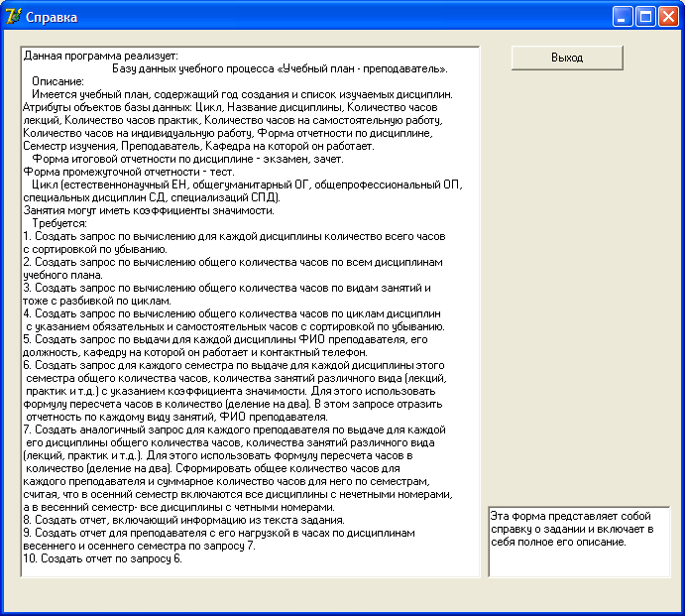The image size is (685, 616).
Task: Click line 'Данная программа реализует:'
Action: 101,56
